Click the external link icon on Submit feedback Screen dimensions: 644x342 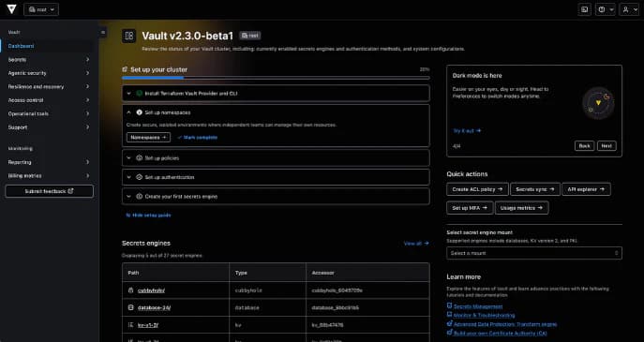[70, 191]
